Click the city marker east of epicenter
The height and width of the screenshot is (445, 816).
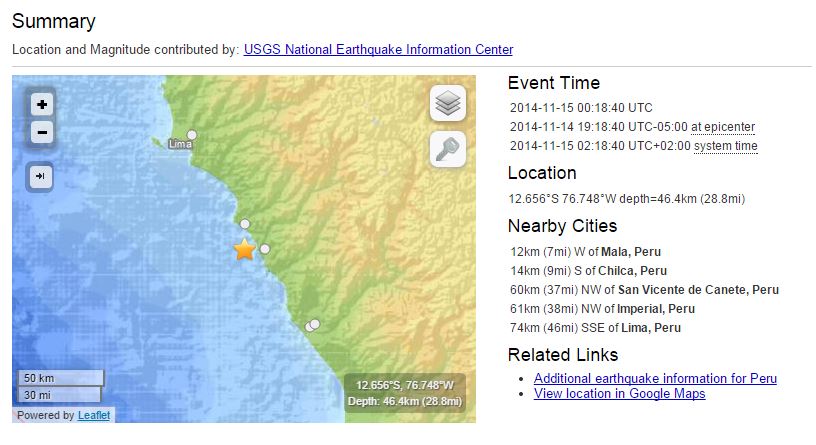click(x=265, y=248)
